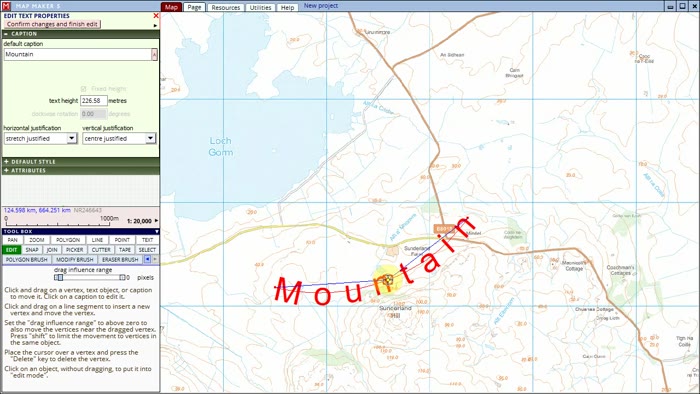
Task: Click the scale arrow next to 1:20,000
Action: pyautogui.click(x=156, y=221)
